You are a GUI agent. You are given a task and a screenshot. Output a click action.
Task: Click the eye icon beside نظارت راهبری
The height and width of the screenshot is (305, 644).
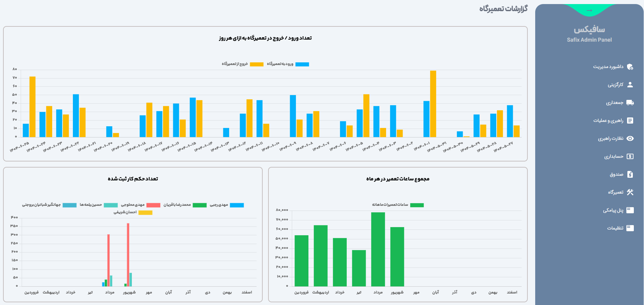click(x=630, y=138)
